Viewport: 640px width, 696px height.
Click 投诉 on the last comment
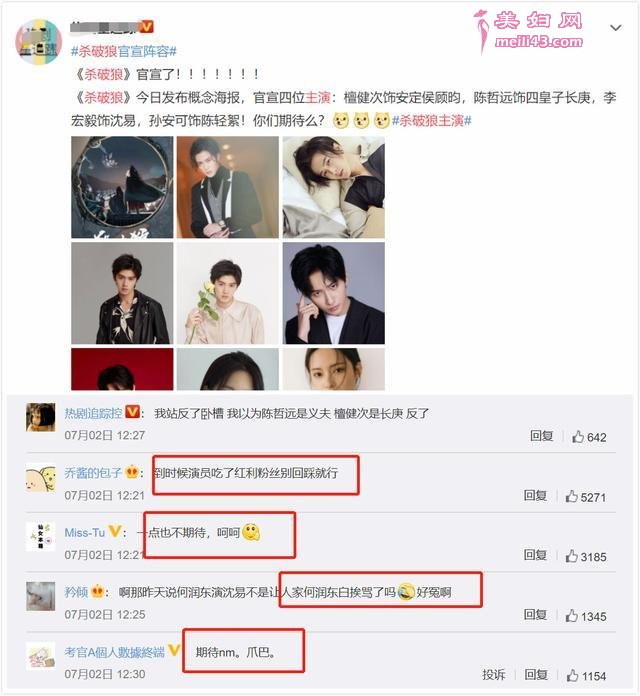(494, 675)
